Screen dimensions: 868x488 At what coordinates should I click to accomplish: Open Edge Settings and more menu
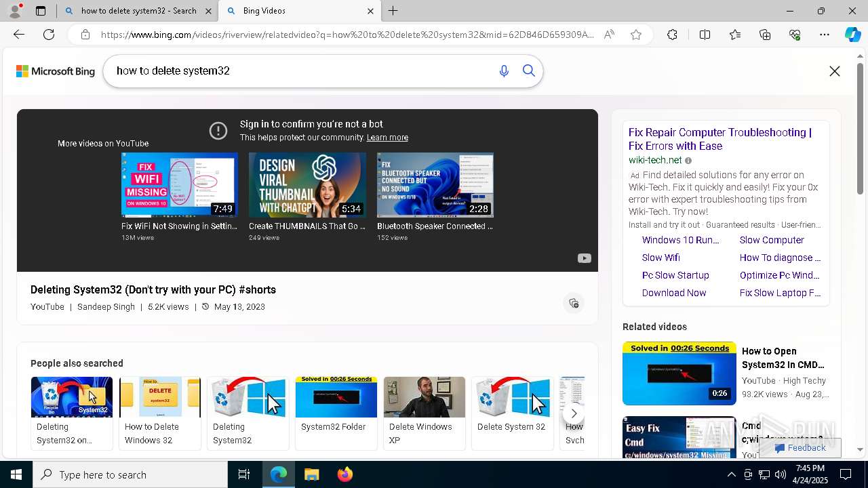point(825,35)
